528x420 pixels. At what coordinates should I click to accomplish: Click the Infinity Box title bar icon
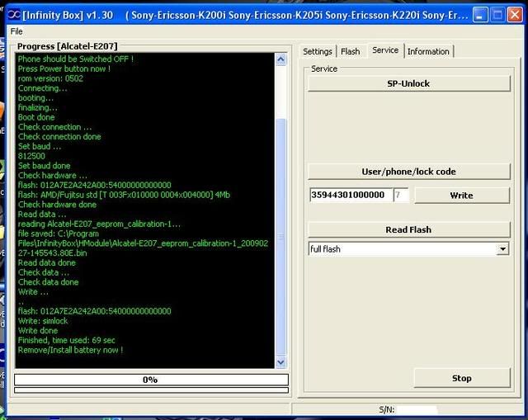pos(11,15)
